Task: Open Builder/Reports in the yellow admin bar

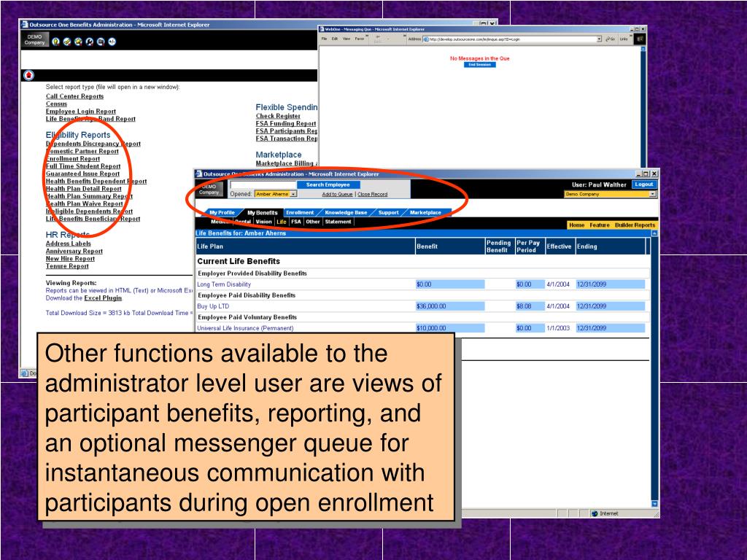Action: [x=635, y=225]
